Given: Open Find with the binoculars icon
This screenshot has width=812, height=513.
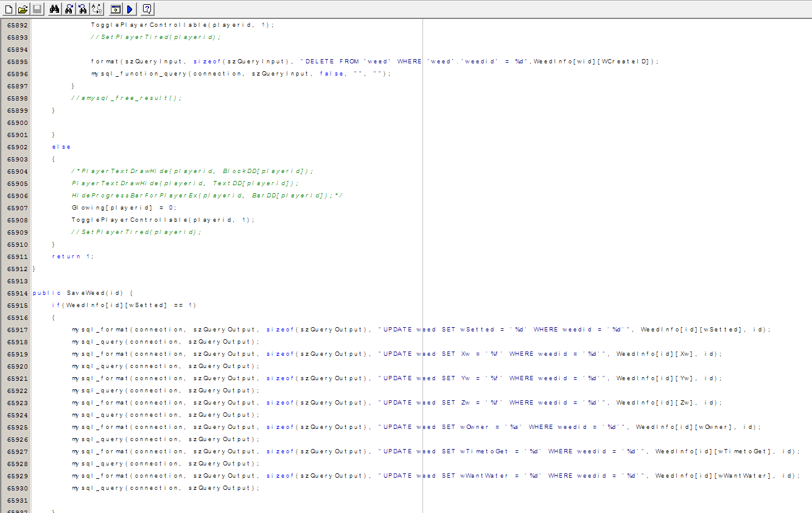Looking at the screenshot, I should pyautogui.click(x=55, y=9).
